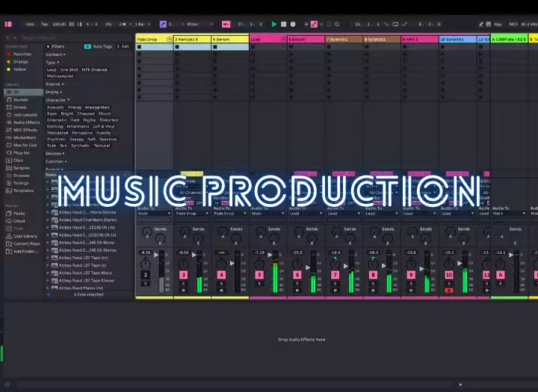Select the 4 Serum track header
Viewport: 538px width, 392px height.
click(230, 40)
